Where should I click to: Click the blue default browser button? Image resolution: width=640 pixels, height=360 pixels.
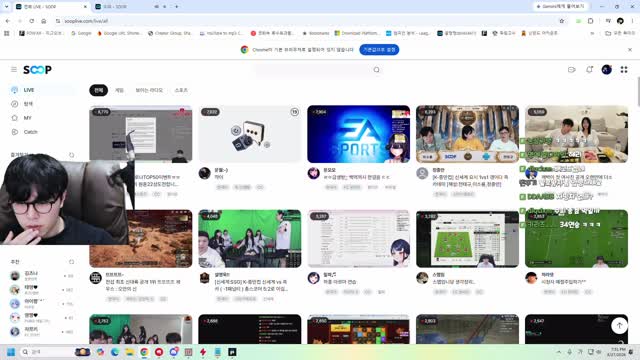[x=379, y=50]
